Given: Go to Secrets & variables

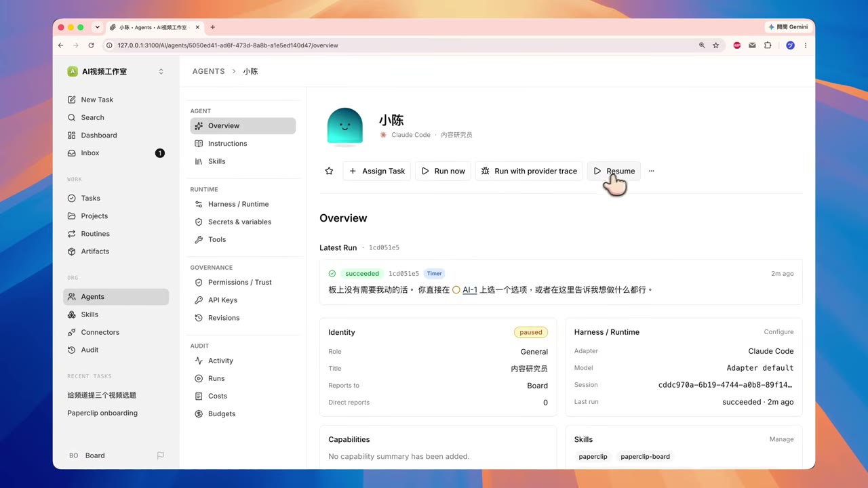Looking at the screenshot, I should coord(243,222).
